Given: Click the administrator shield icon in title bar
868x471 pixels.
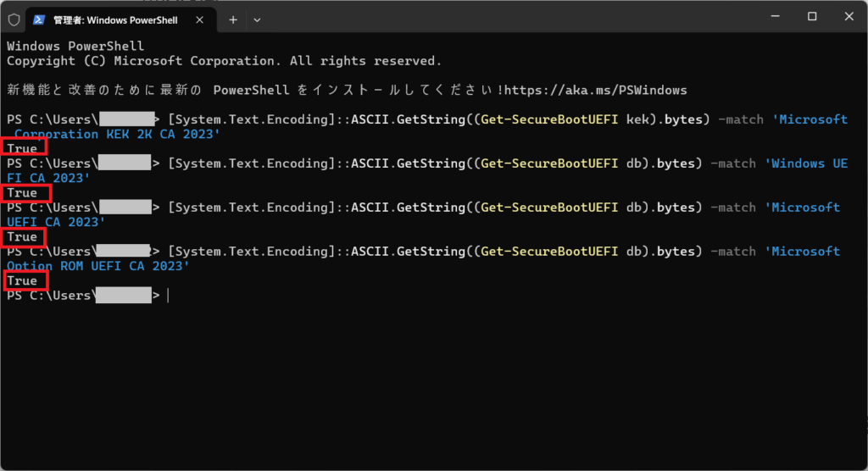Looking at the screenshot, I should pyautogui.click(x=14, y=19).
